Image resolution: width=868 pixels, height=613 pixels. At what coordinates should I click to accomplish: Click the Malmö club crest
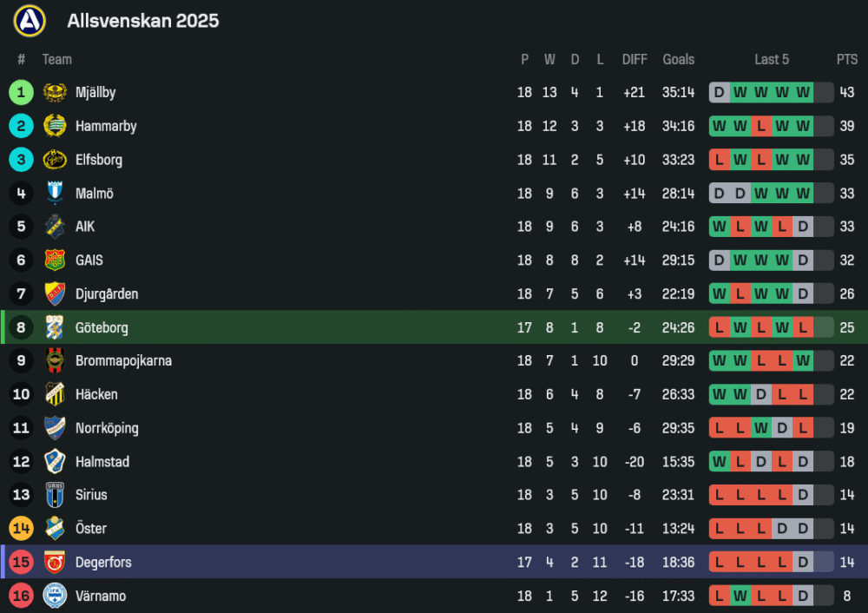(55, 194)
